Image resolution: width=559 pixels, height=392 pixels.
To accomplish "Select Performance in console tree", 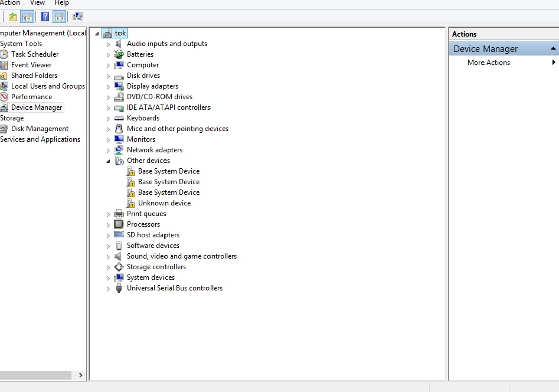I will 31,97.
